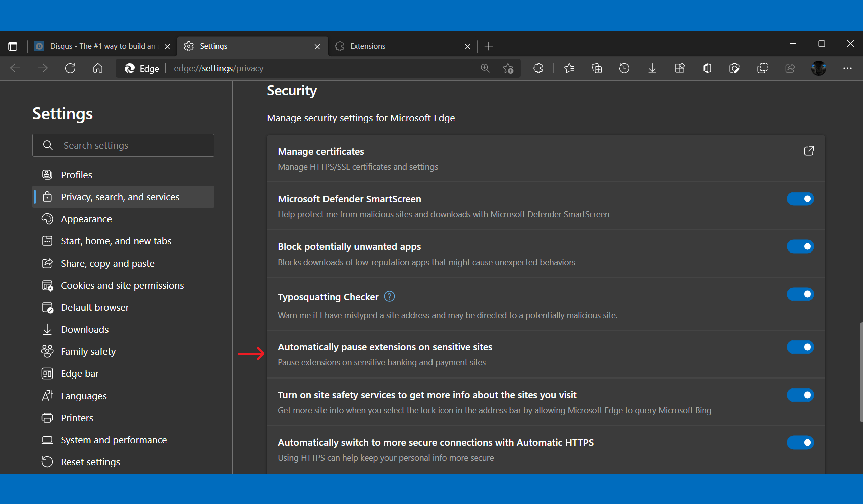
Task: Open Family safety settings
Action: coord(123,351)
